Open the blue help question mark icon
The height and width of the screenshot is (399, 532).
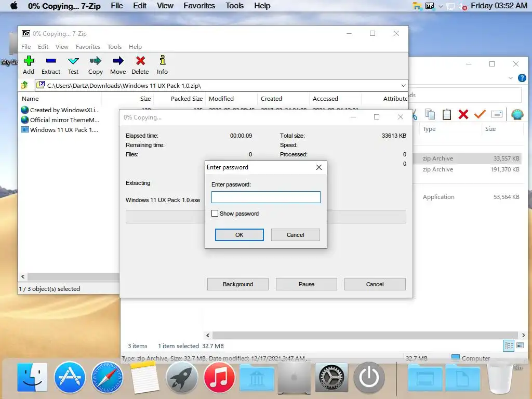tap(522, 78)
